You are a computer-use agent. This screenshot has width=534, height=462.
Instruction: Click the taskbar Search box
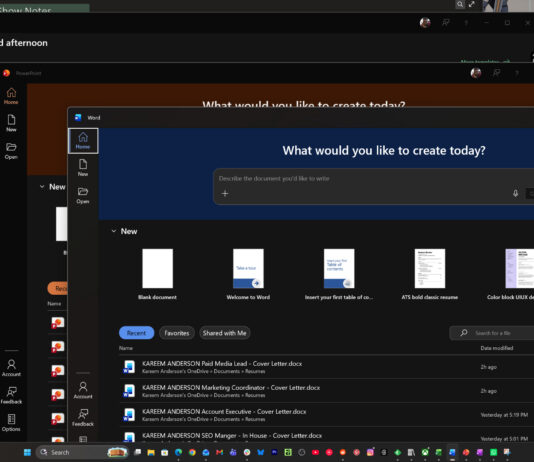(x=82, y=452)
